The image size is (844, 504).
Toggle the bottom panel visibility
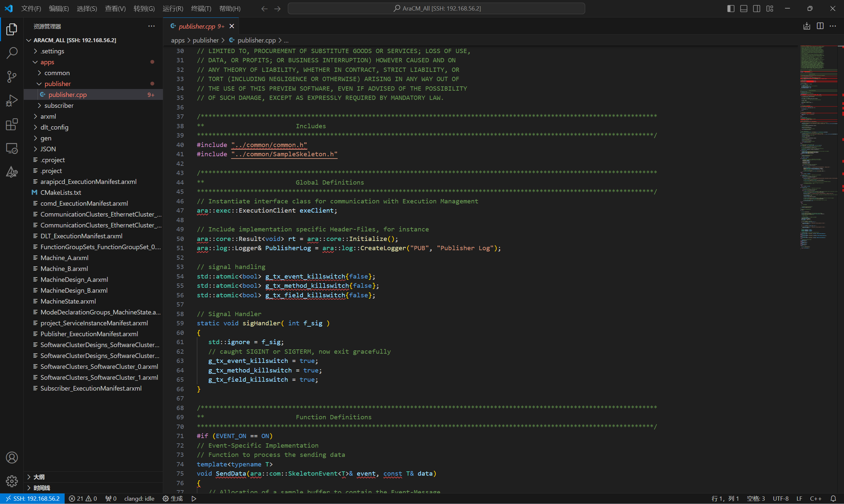[x=743, y=9]
